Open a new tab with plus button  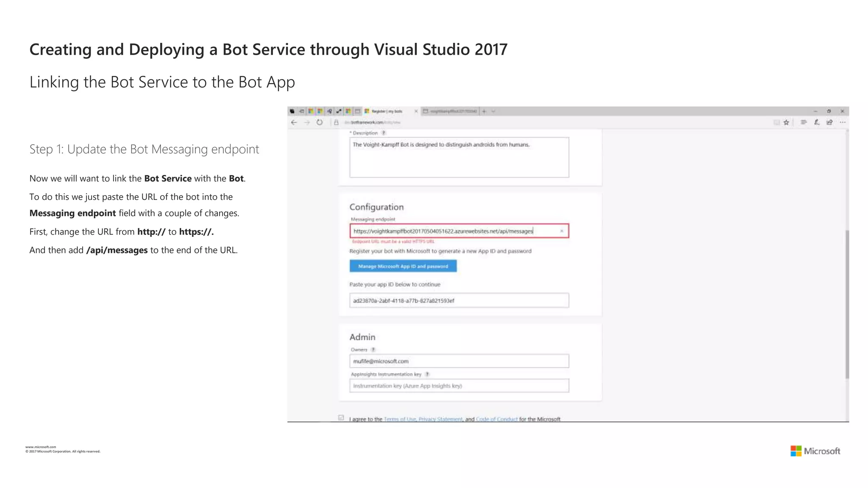click(x=484, y=111)
